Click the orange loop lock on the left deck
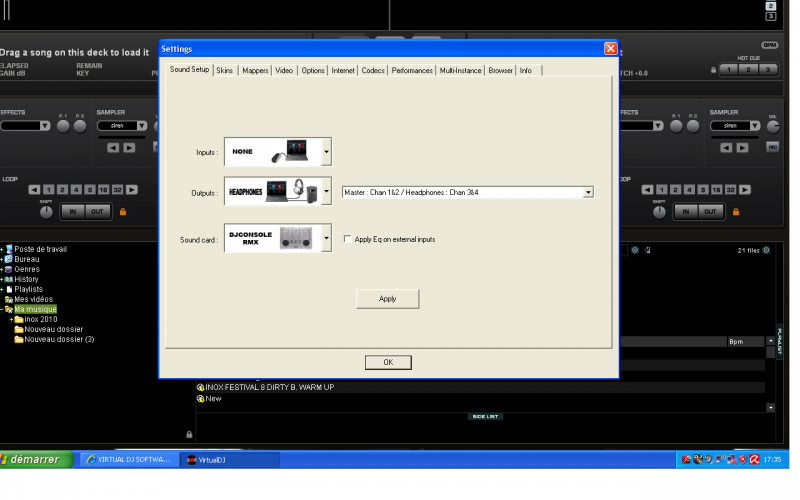Screen dimensions: 800x500 click(x=123, y=211)
